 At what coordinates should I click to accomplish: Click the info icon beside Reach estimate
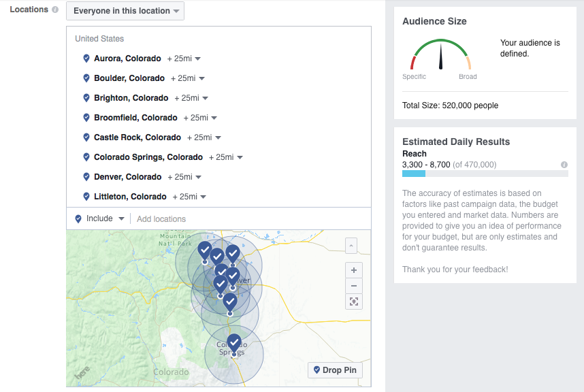566,164
